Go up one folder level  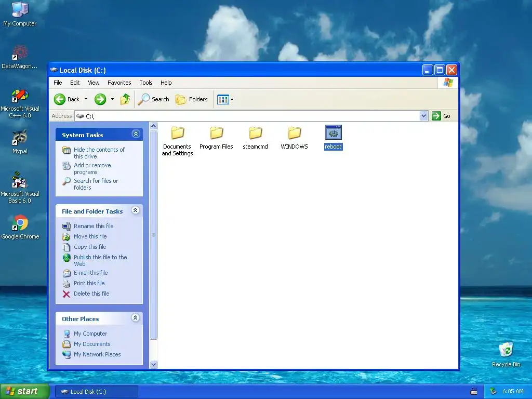point(125,99)
